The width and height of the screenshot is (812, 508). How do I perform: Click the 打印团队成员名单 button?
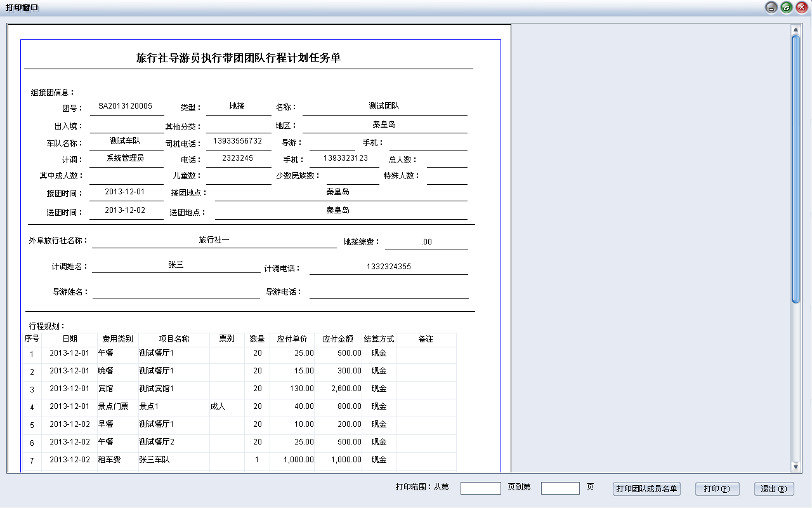coord(646,489)
